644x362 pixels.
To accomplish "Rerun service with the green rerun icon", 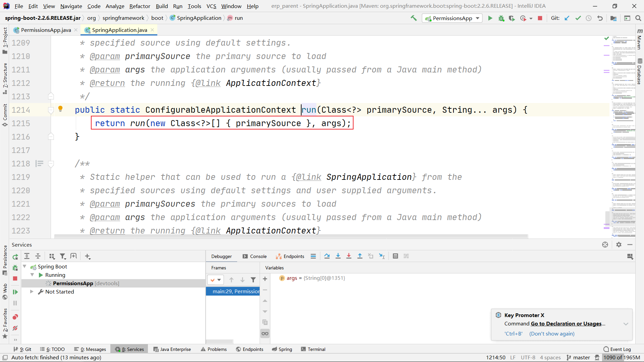I will click(15, 257).
